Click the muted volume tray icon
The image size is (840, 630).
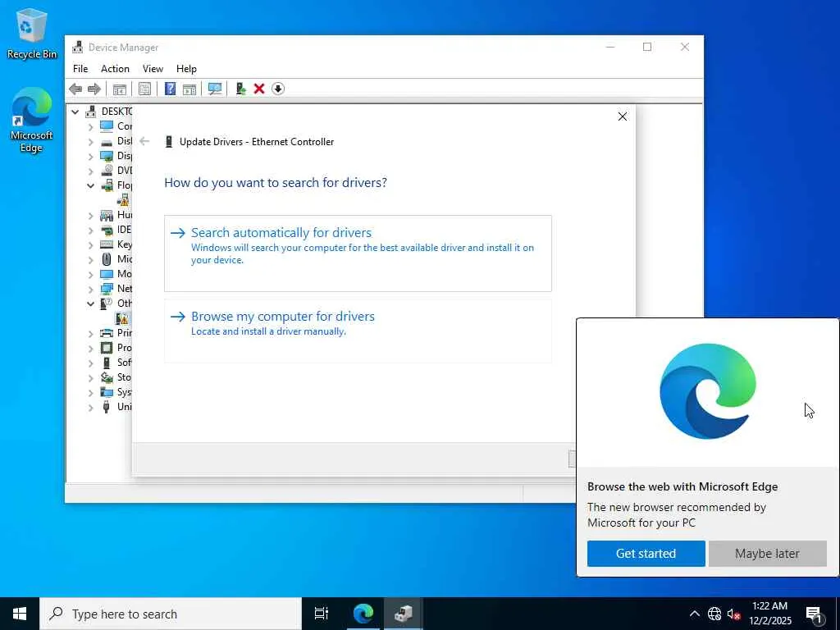(734, 614)
